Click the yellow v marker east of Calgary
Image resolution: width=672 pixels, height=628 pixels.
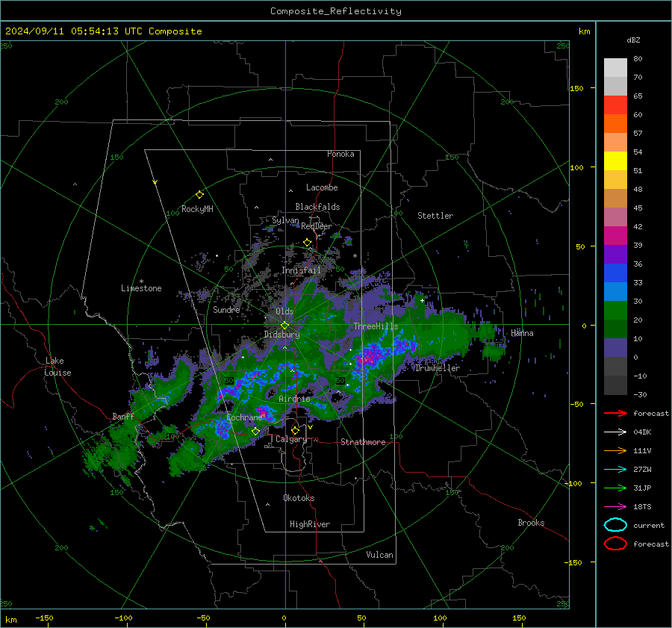click(310, 427)
